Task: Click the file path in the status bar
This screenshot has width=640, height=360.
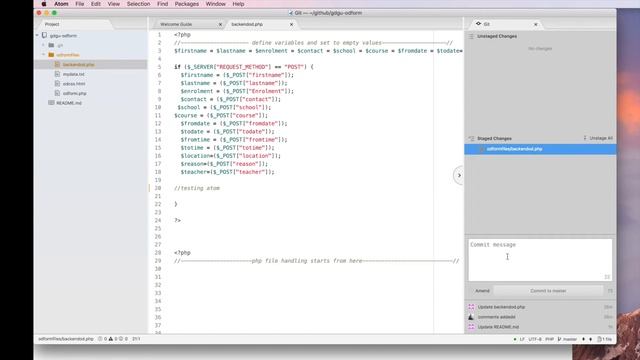Action: click(66, 339)
